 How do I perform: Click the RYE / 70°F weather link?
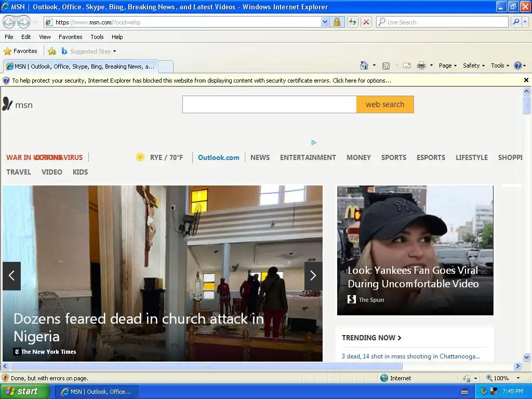[159, 157]
